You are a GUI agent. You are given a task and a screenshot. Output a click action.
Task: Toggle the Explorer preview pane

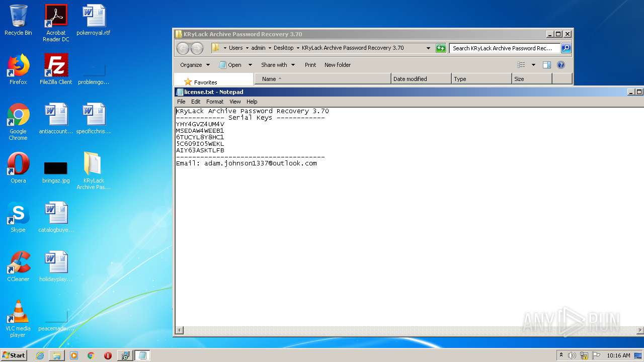click(547, 65)
